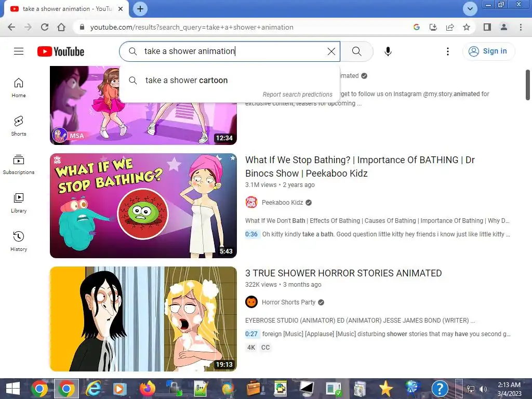Open the Windows Start button

(x=13, y=389)
